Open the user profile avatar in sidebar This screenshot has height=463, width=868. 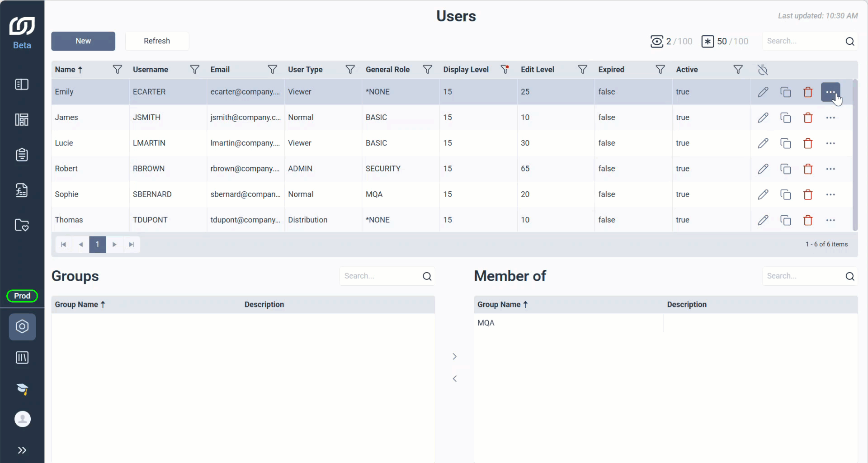(22, 419)
